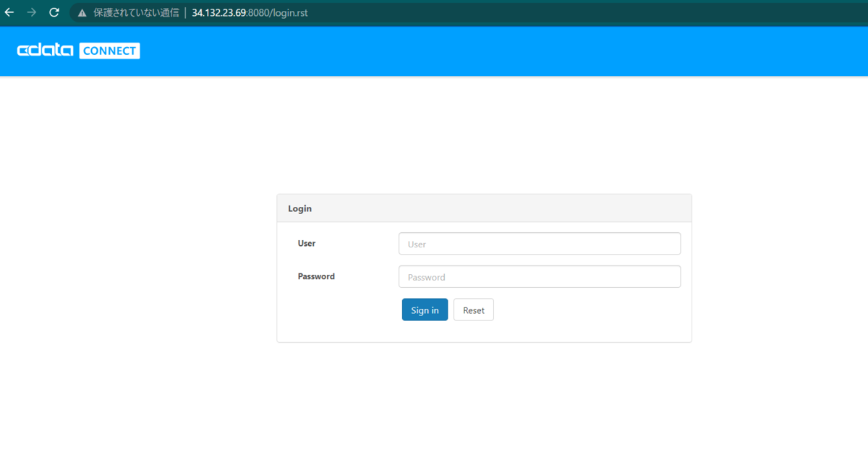The image size is (868, 473).
Task: Click the User field label
Action: pos(307,244)
